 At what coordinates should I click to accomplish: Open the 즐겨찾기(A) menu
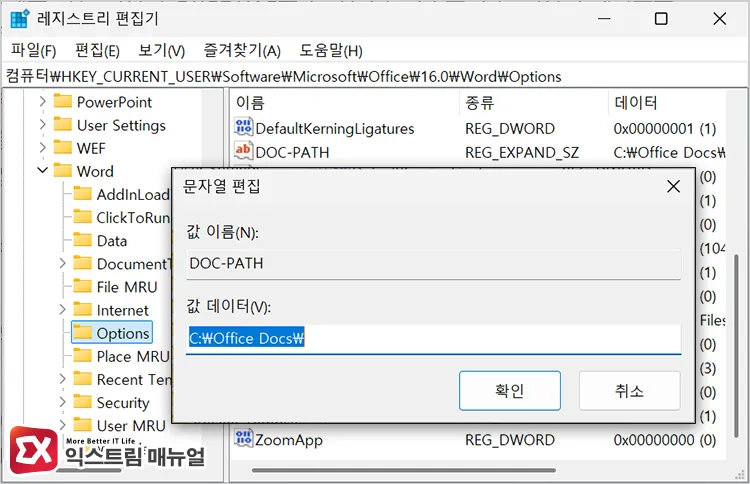242,50
